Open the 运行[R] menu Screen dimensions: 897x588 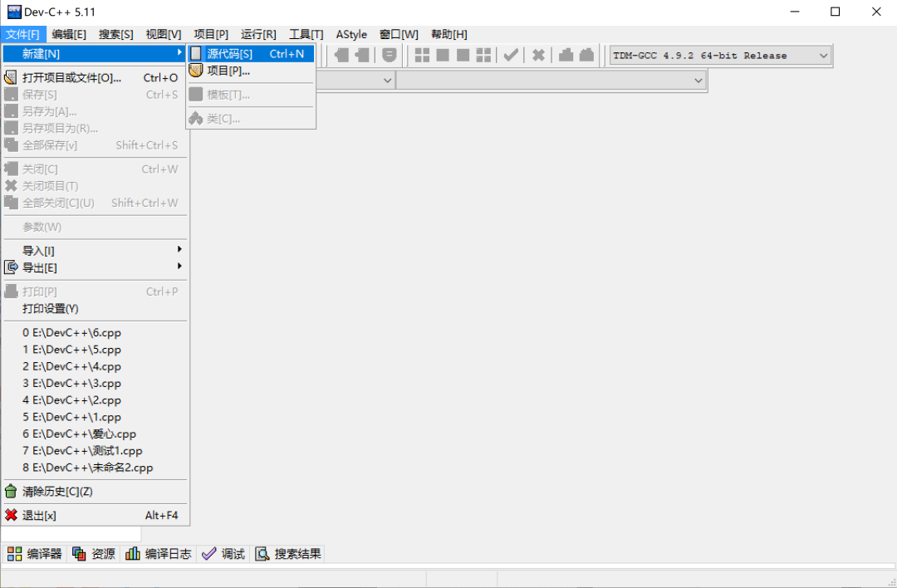point(258,34)
